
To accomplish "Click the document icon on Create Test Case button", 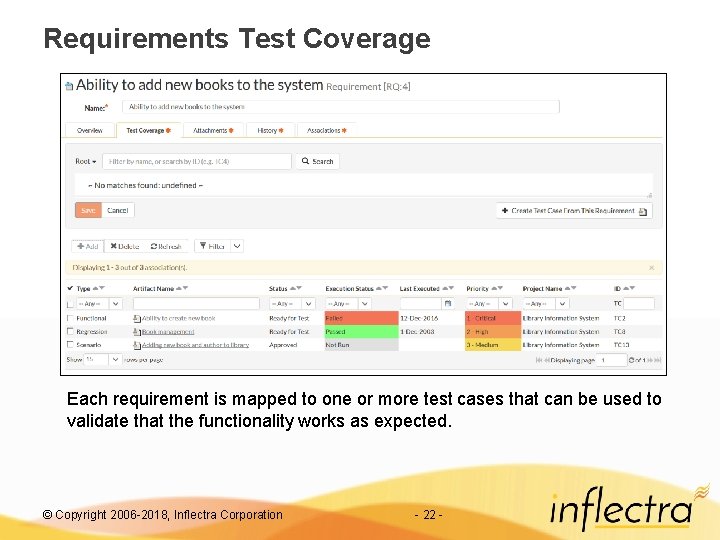I will coord(643,211).
